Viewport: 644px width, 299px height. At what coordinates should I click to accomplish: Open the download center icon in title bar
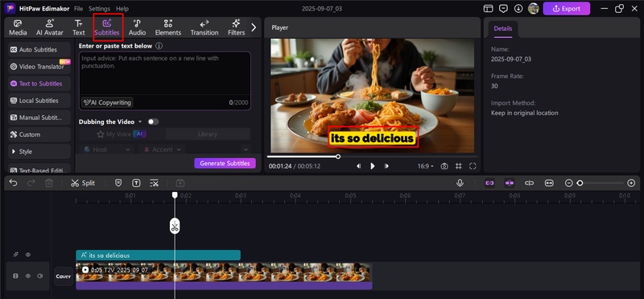pos(518,9)
